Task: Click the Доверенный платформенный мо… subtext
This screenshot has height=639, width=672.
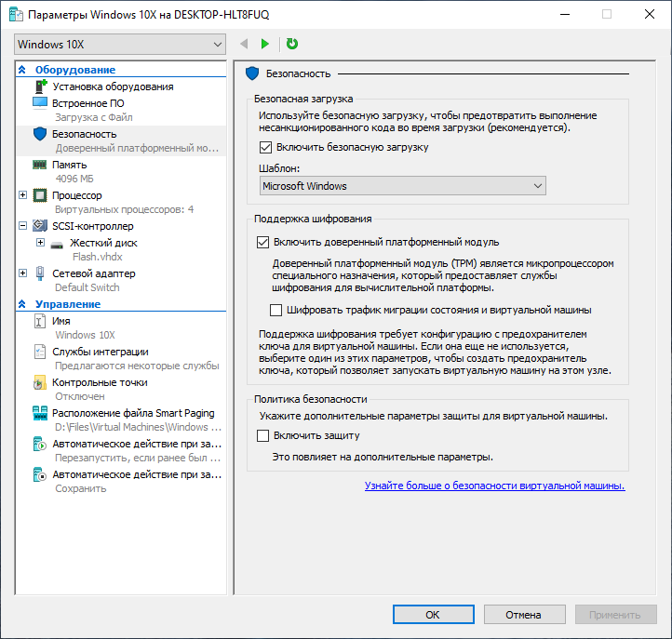Action: [137, 148]
